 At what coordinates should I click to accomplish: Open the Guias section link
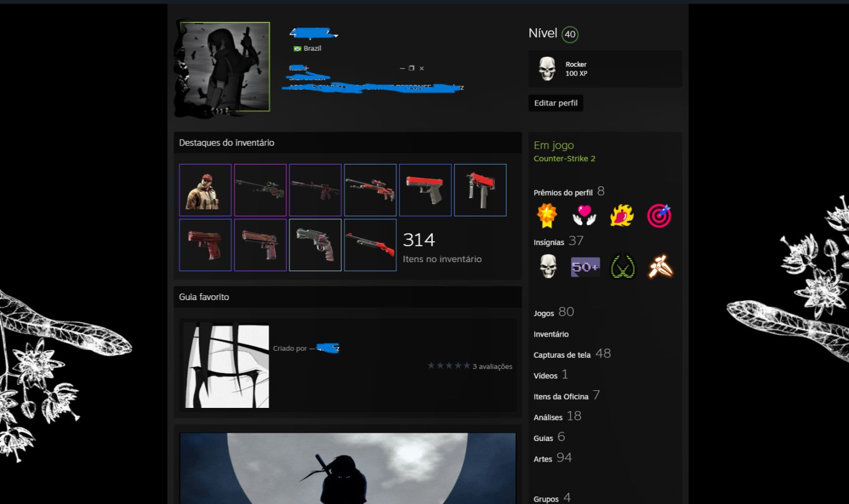(x=543, y=438)
